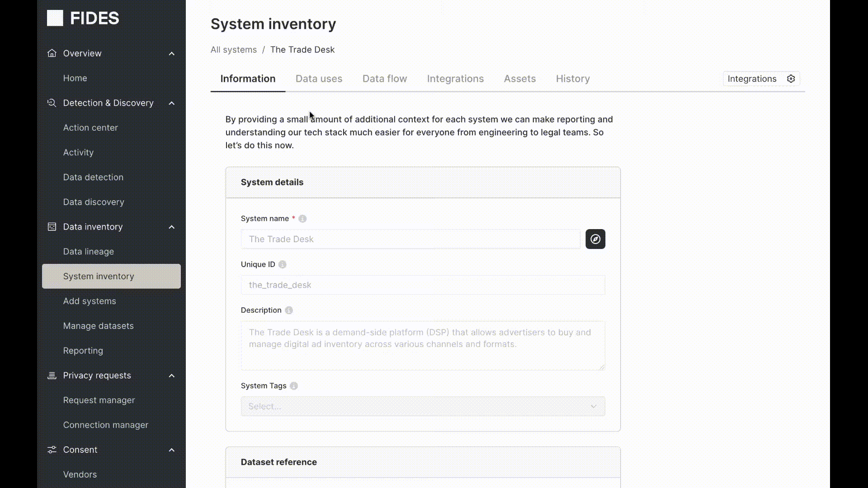
Task: Open Activity in the sidebar
Action: point(78,153)
